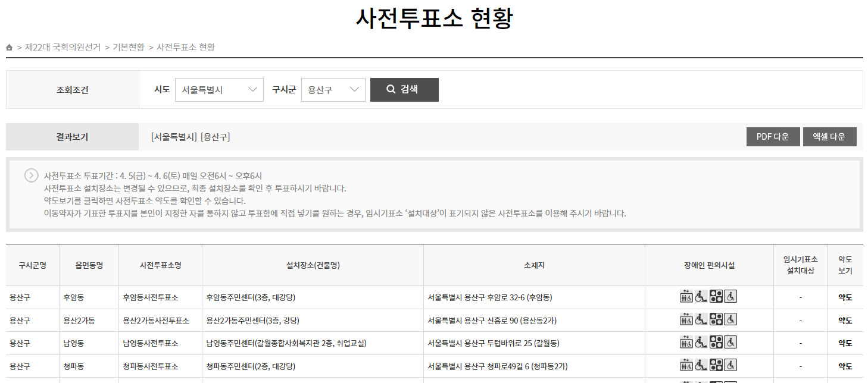
Task: Click the wheelchair ramp icon in 용산2가동 row
Action: pyautogui.click(x=701, y=319)
